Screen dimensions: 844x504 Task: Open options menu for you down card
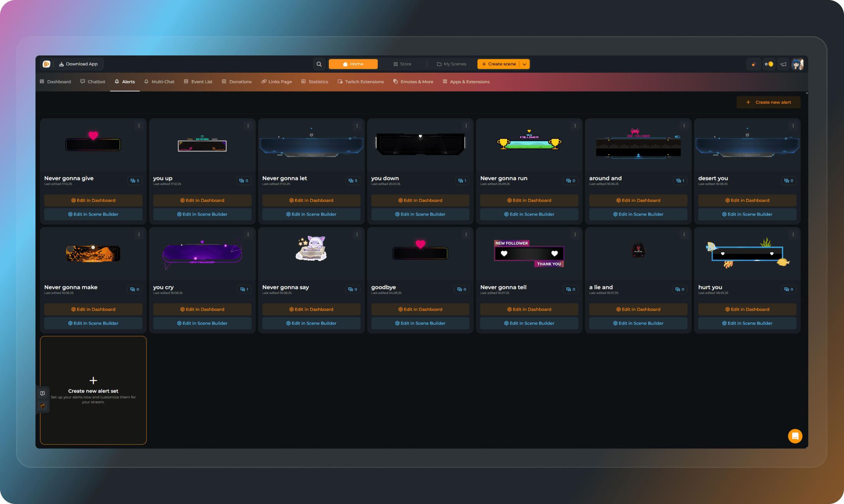[x=466, y=126]
